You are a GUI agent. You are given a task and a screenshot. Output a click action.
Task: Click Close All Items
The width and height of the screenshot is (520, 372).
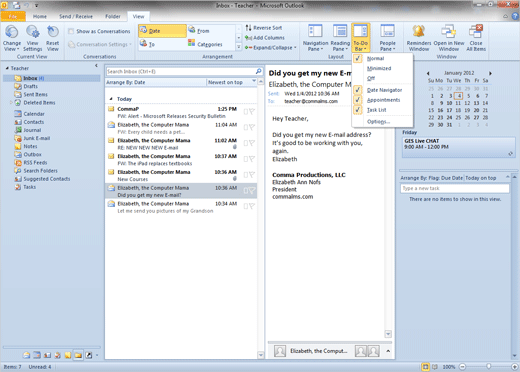click(x=476, y=38)
